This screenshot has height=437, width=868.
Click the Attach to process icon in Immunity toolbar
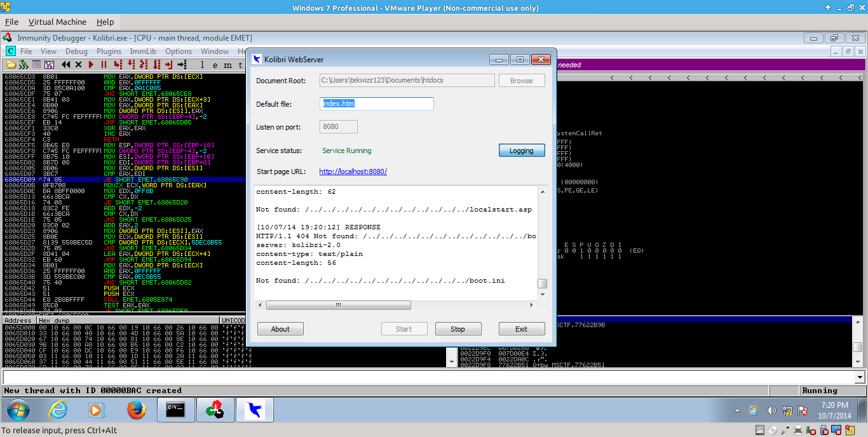[x=24, y=64]
